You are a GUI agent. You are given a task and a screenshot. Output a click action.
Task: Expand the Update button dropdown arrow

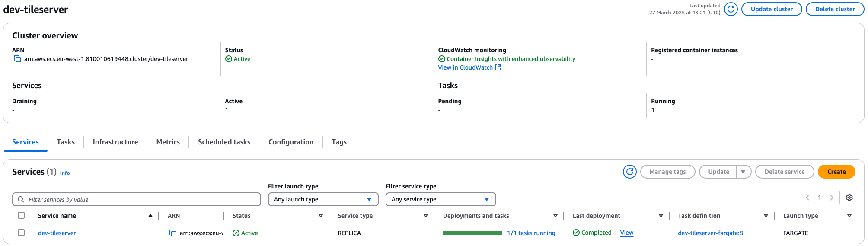744,172
